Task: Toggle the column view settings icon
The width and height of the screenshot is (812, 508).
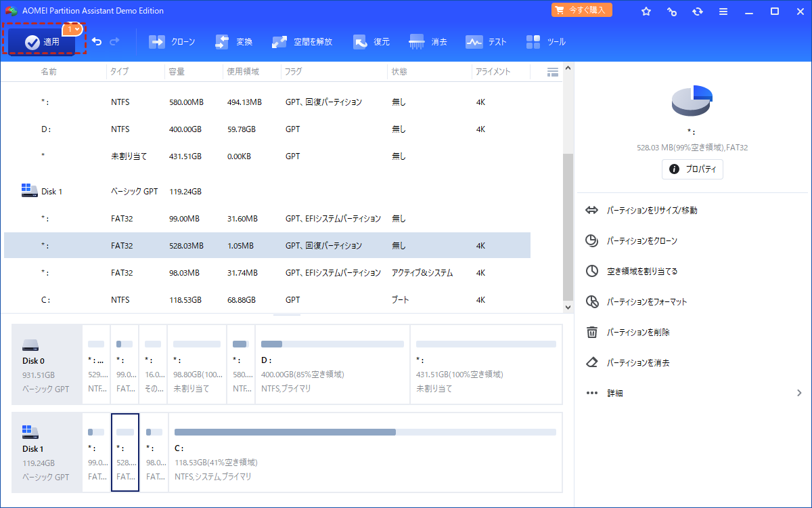Action: (x=552, y=72)
